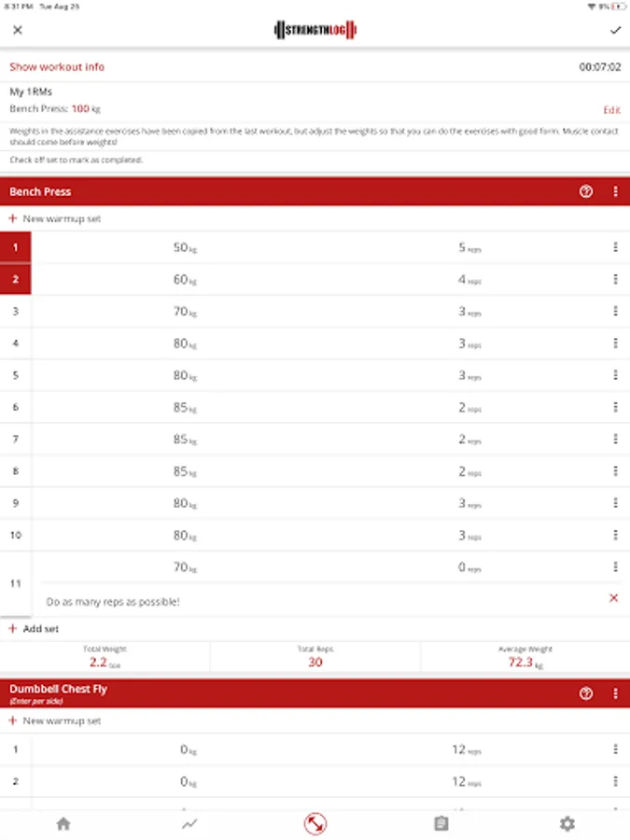Edit 70 kg weight of set 11
Screen dimensions: 630x840
pos(185,567)
